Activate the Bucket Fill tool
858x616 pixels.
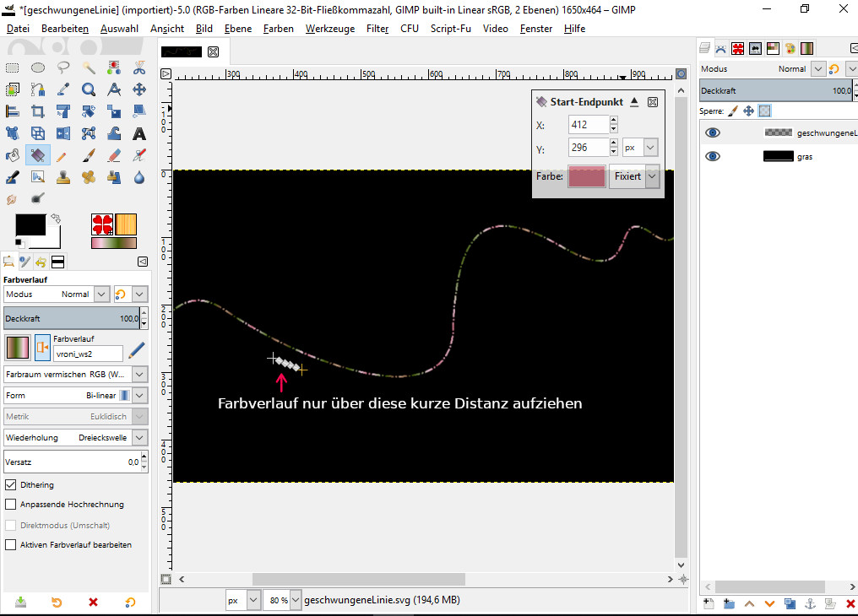pyautogui.click(x=12, y=155)
